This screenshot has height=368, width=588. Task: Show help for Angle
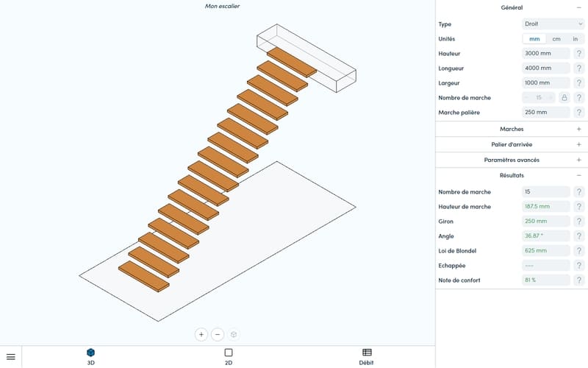[x=579, y=236]
